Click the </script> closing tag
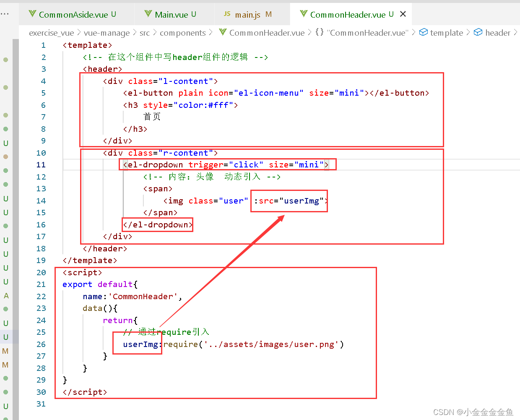520x420 pixels. tap(85, 392)
